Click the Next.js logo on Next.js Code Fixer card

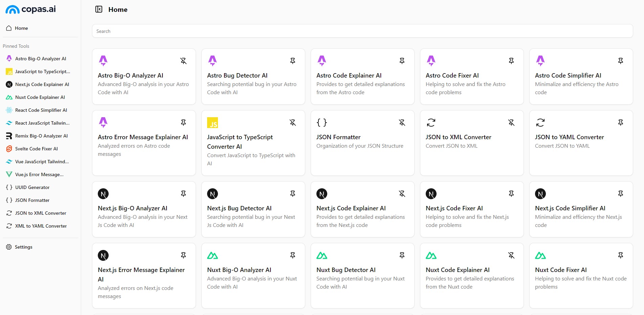431,194
